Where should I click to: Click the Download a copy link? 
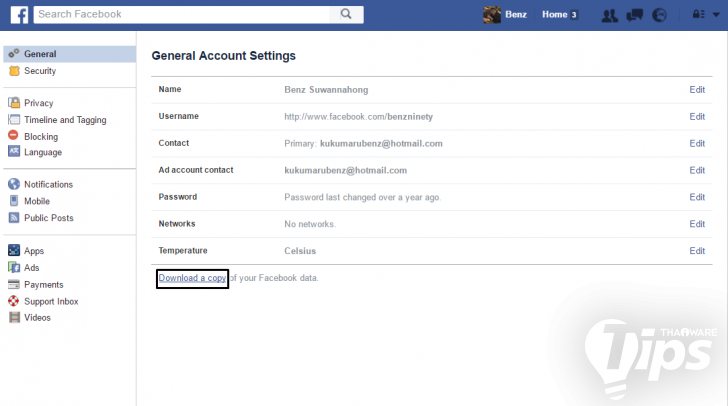tap(192, 278)
